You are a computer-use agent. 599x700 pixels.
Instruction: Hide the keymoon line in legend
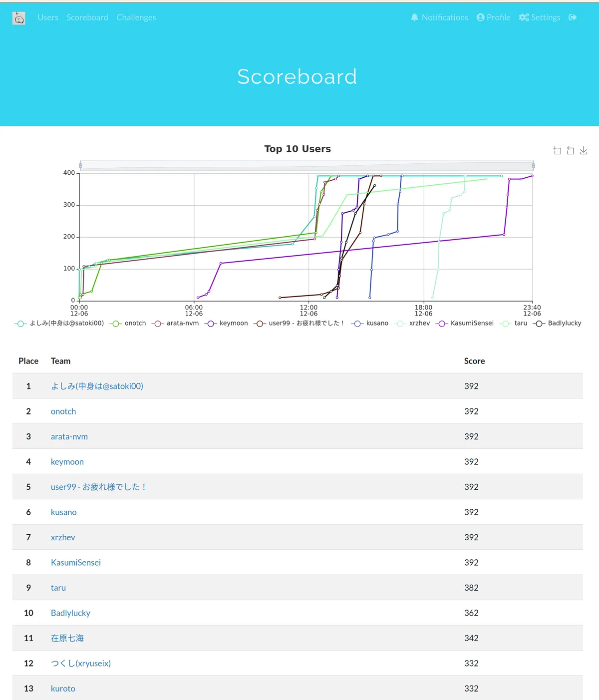pos(227,324)
